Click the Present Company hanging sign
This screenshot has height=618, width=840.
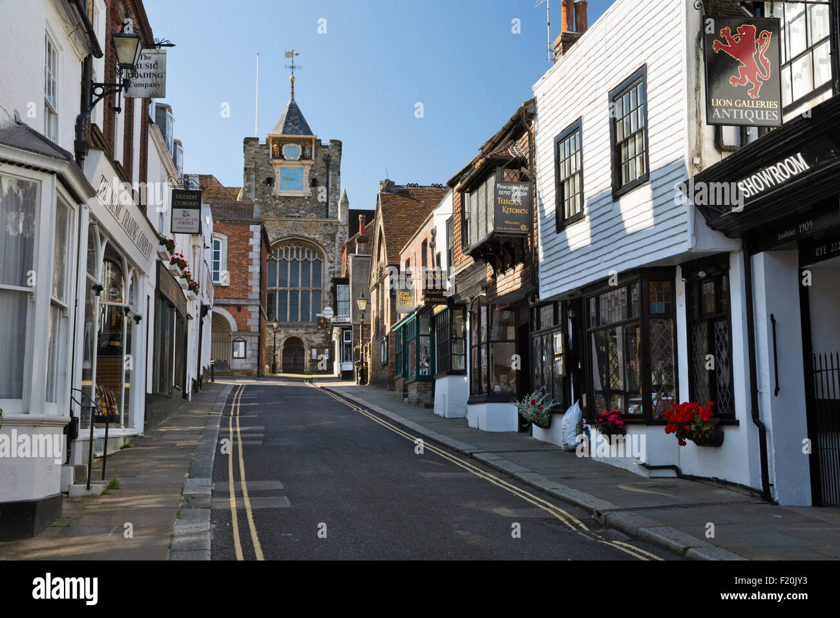click(186, 212)
